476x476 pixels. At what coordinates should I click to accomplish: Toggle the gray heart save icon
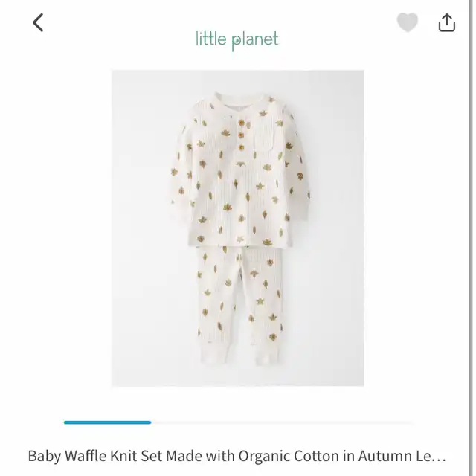[x=408, y=22]
